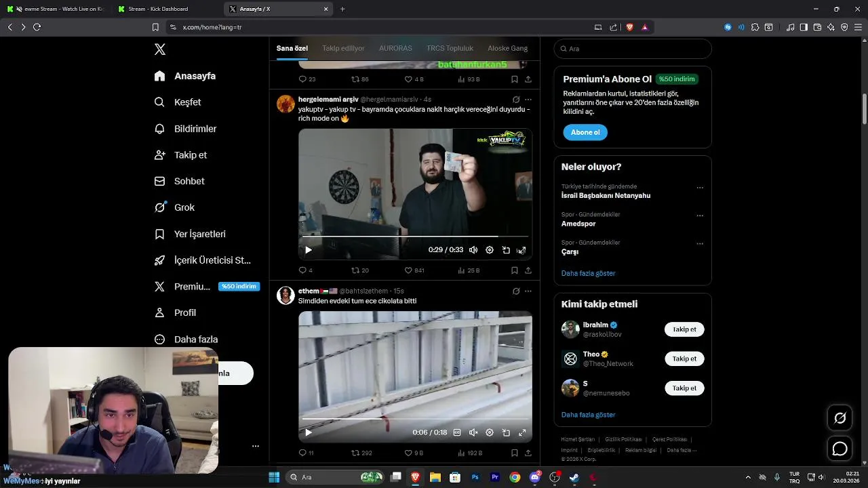Click Daha fazla göster under trends

pos(588,273)
